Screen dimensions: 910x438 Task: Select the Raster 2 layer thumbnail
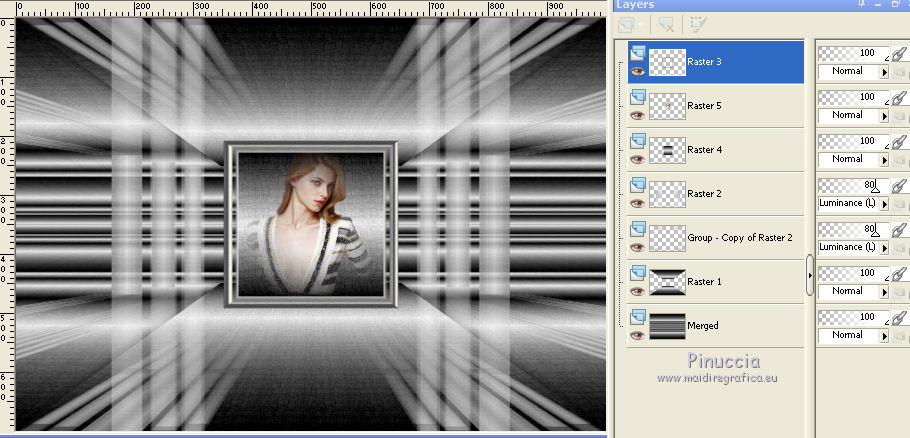(667, 194)
